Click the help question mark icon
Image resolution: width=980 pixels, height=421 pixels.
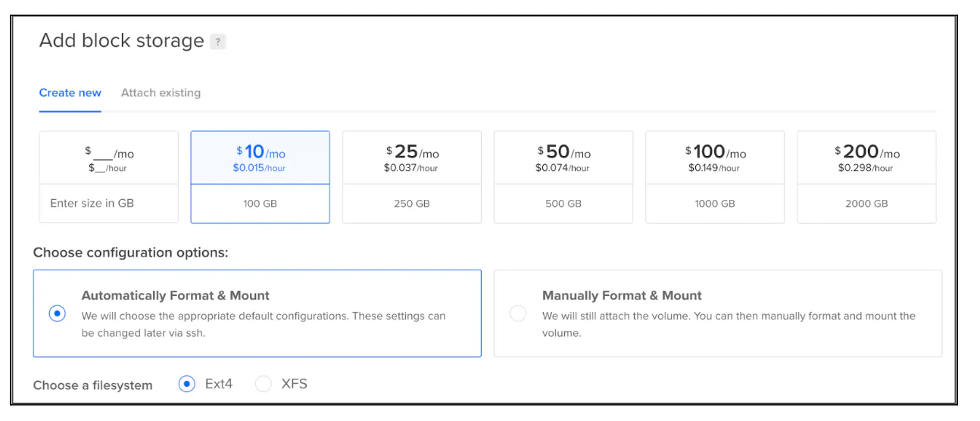point(218,42)
